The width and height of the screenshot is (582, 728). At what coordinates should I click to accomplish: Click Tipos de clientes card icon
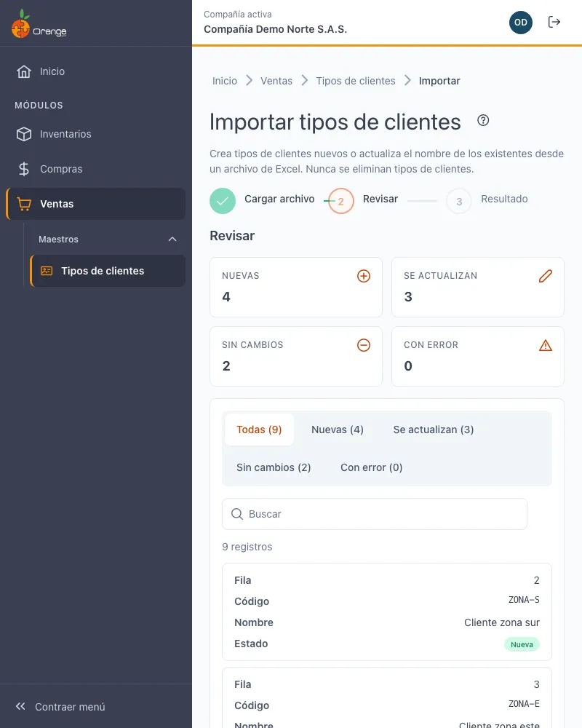point(47,271)
